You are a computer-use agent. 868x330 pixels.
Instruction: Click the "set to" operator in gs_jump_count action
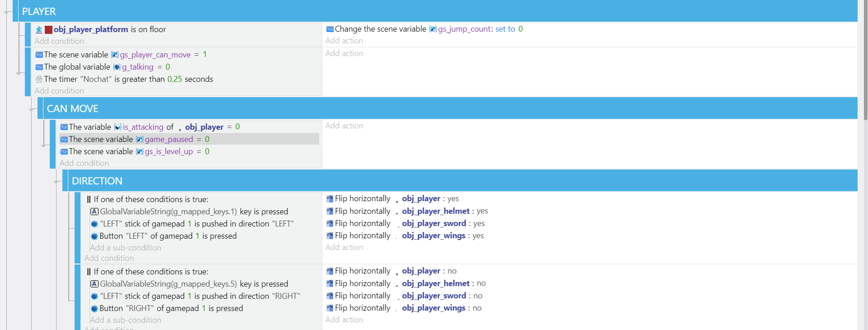(x=505, y=29)
